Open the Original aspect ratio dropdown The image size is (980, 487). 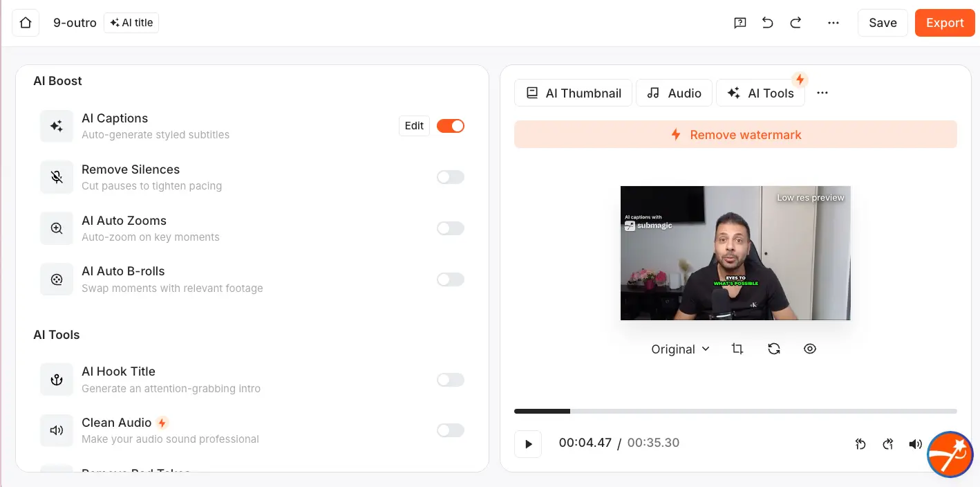click(679, 349)
